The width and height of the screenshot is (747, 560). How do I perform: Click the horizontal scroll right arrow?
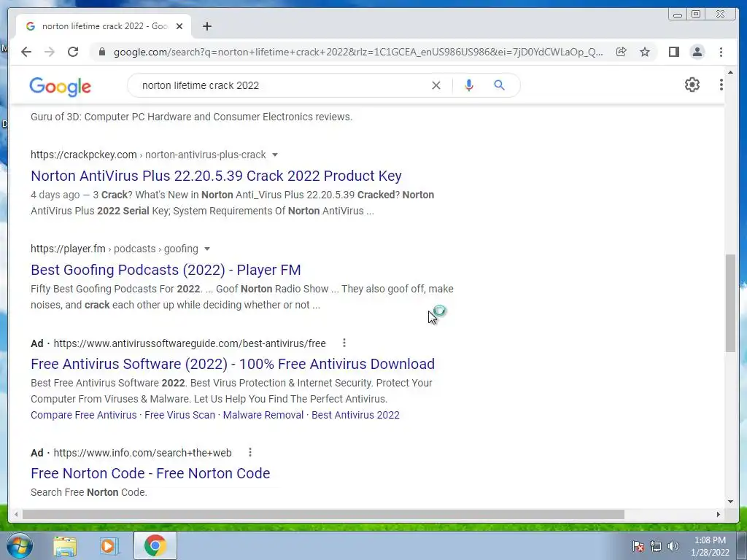(x=718, y=514)
